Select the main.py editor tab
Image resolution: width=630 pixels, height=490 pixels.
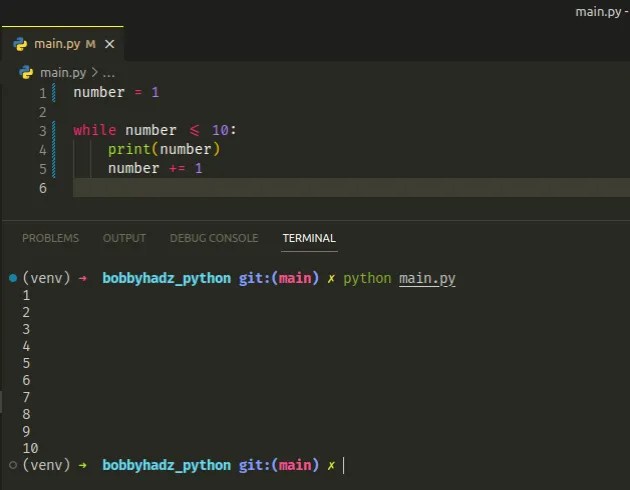(x=63, y=44)
